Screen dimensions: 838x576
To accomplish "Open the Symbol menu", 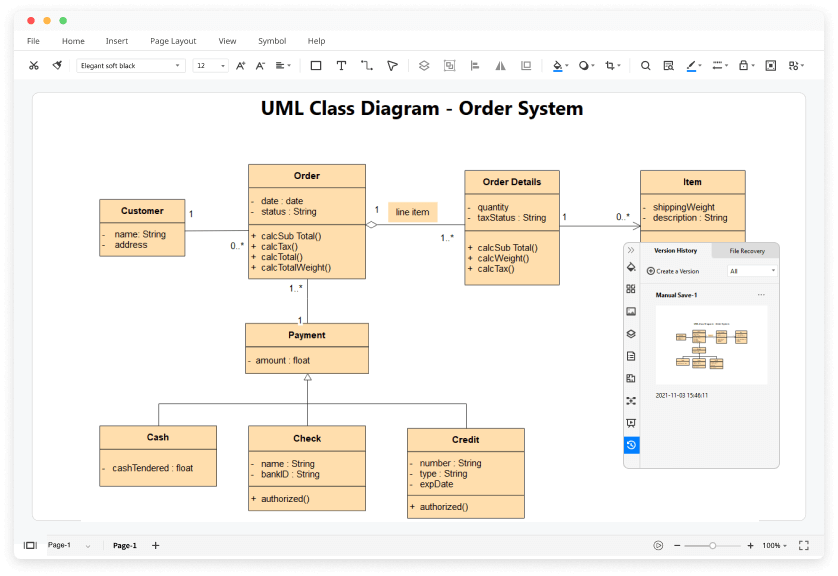I will [272, 41].
